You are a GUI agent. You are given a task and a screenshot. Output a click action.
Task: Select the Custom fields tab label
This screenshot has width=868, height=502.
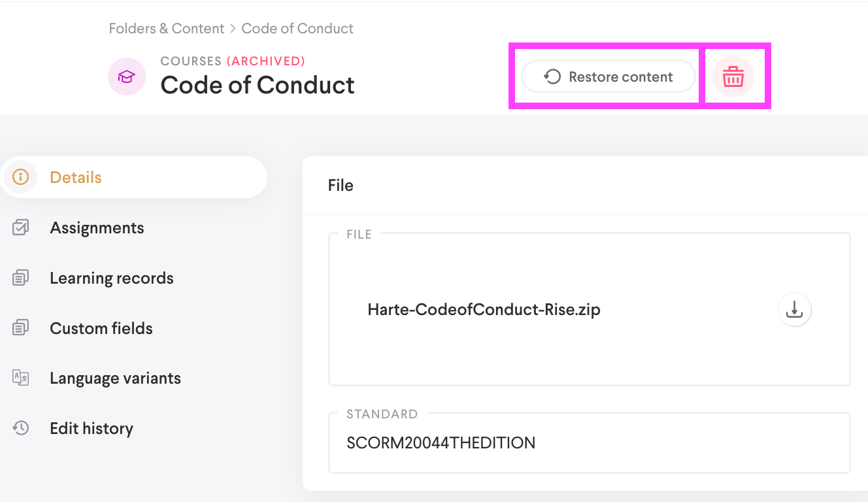point(101,328)
